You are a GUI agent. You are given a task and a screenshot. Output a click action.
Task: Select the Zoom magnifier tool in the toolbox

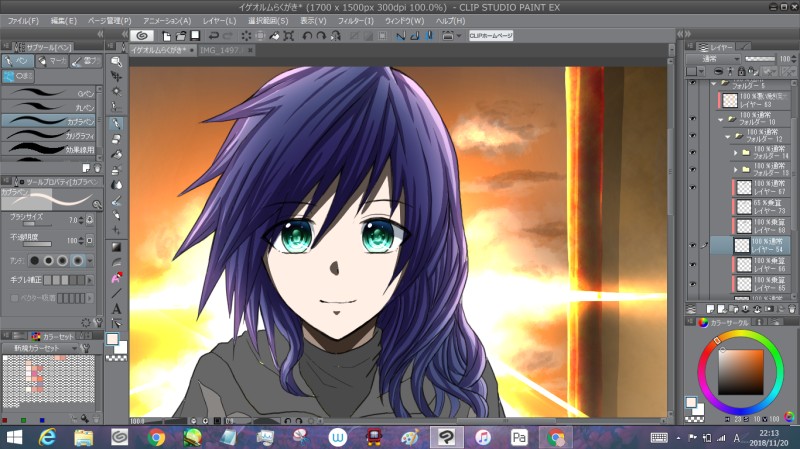click(116, 62)
